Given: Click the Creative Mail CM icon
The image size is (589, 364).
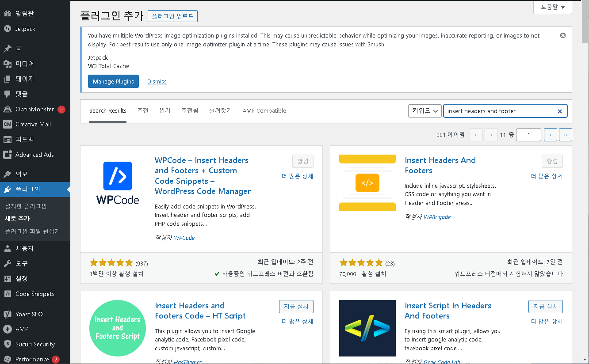Looking at the screenshot, I should 8,124.
